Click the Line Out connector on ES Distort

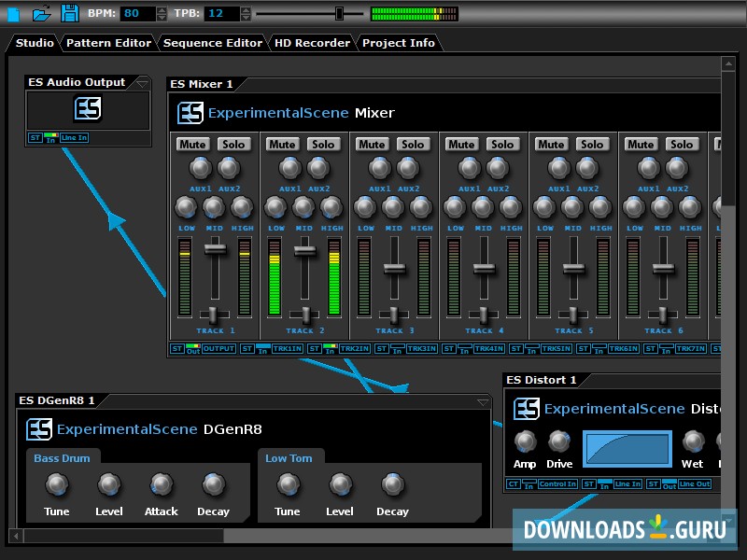(x=693, y=483)
